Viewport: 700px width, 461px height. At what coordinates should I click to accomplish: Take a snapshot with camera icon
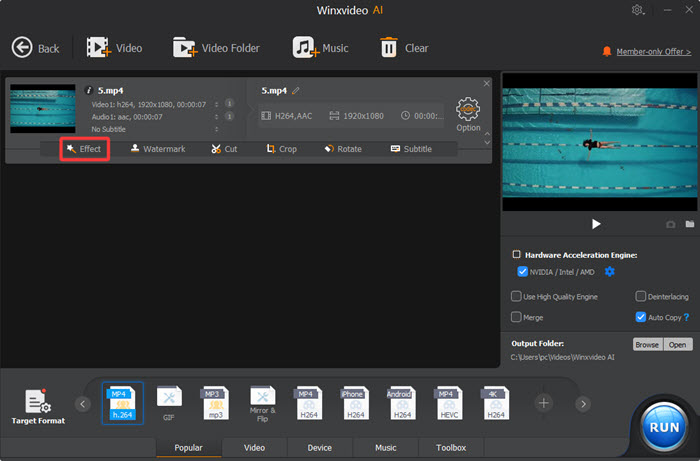(671, 224)
